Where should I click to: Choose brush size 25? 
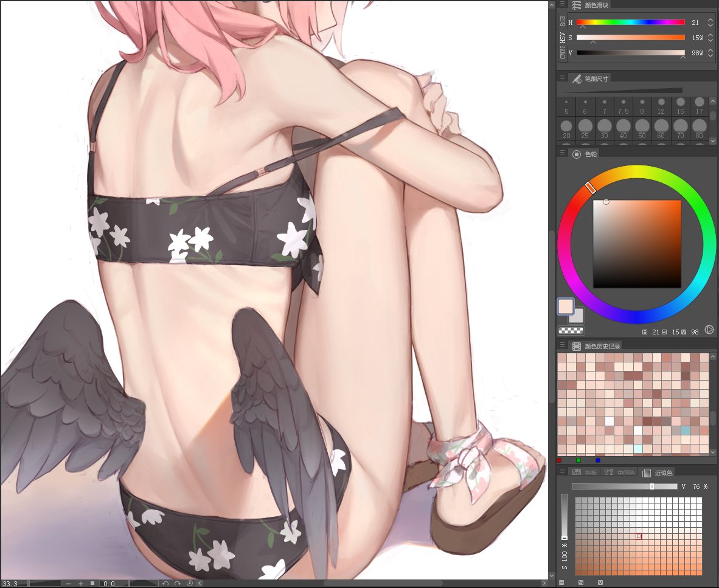(585, 129)
